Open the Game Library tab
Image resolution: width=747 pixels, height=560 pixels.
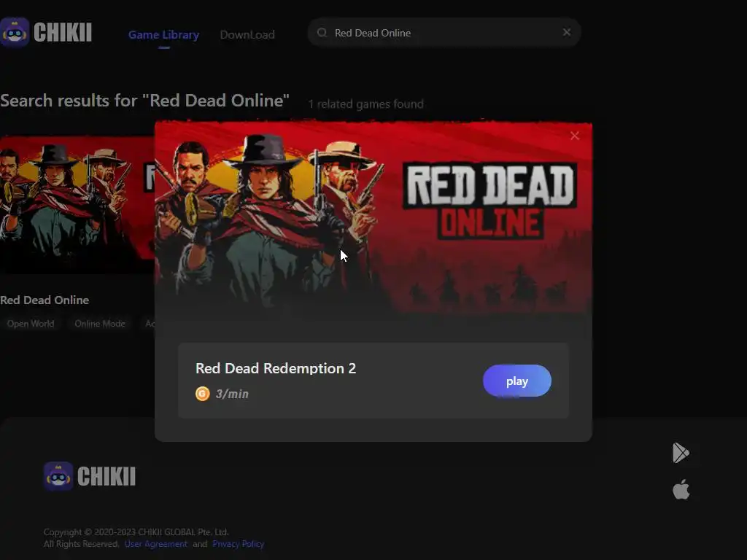(164, 35)
